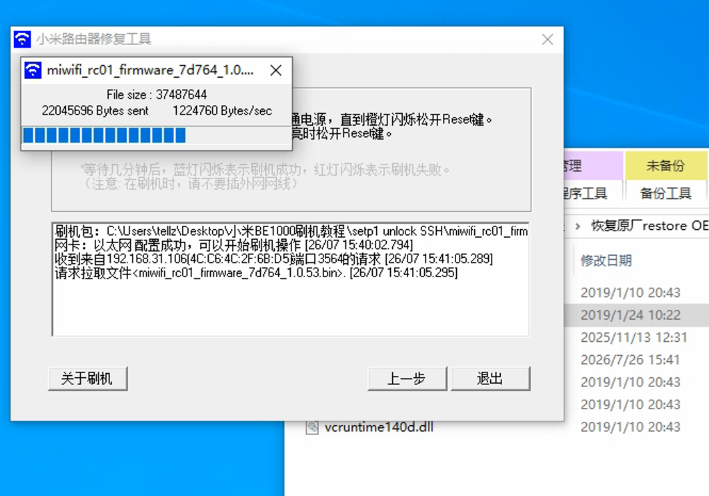Sort by the 修改日期 column header
The width and height of the screenshot is (709, 496).
click(x=606, y=260)
